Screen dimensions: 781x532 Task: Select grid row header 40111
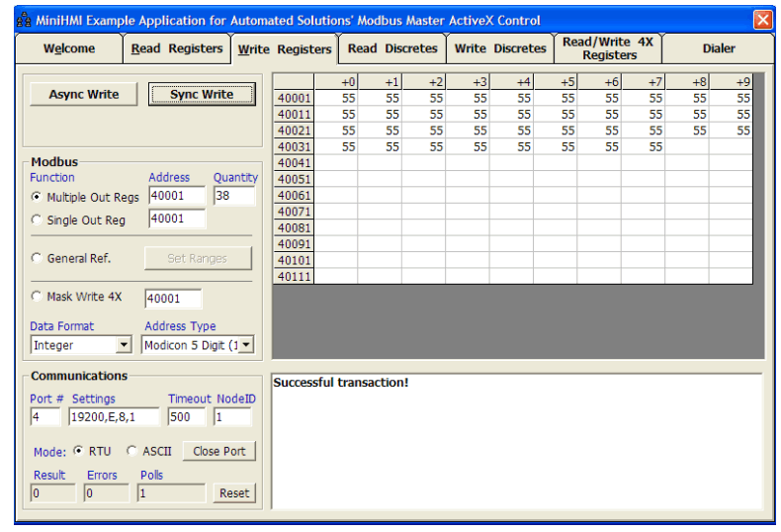(294, 277)
